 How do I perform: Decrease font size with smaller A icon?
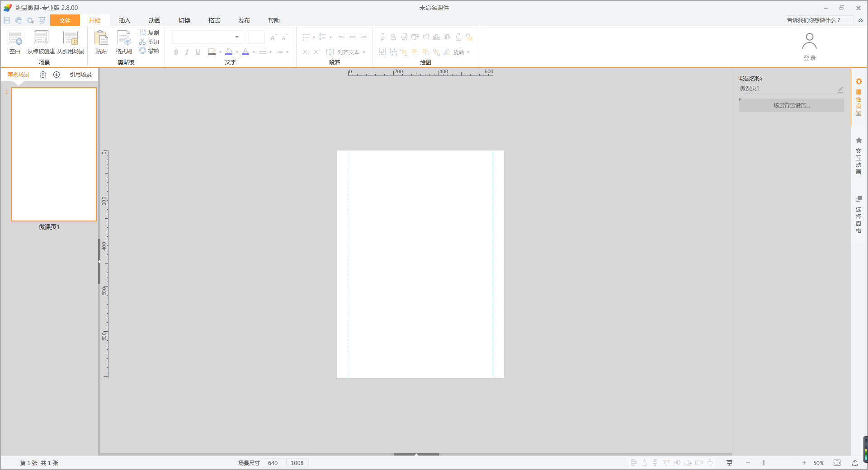[x=284, y=38]
